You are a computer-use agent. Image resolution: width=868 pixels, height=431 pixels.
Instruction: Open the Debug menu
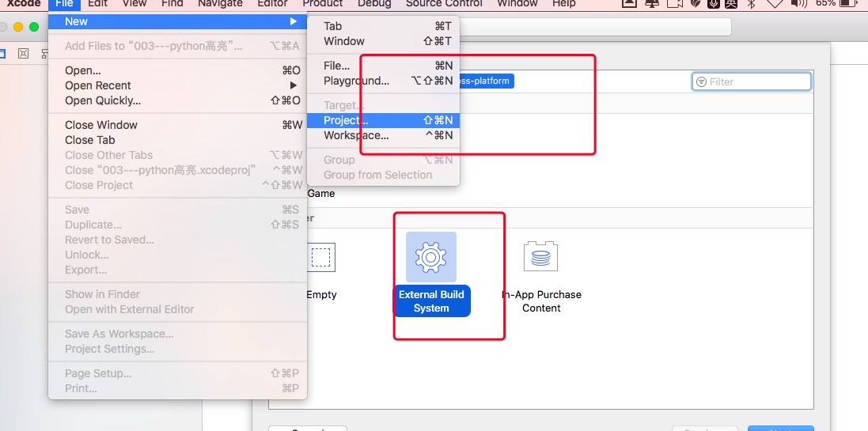[374, 3]
